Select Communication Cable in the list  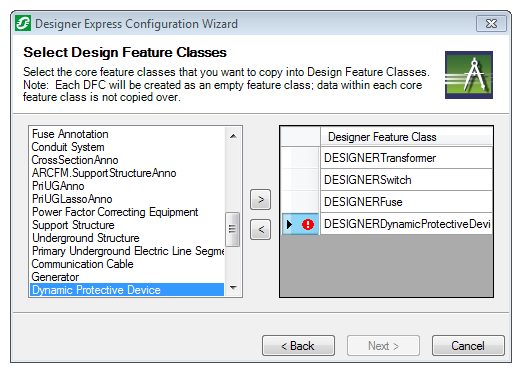coord(127,264)
